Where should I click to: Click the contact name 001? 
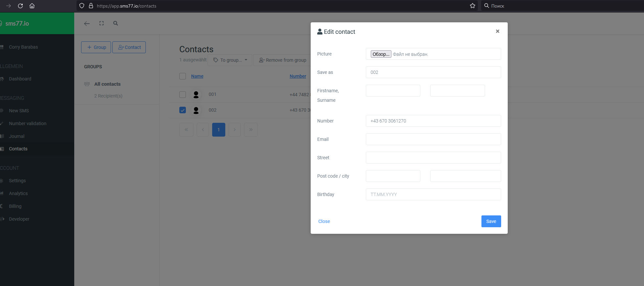click(x=212, y=95)
